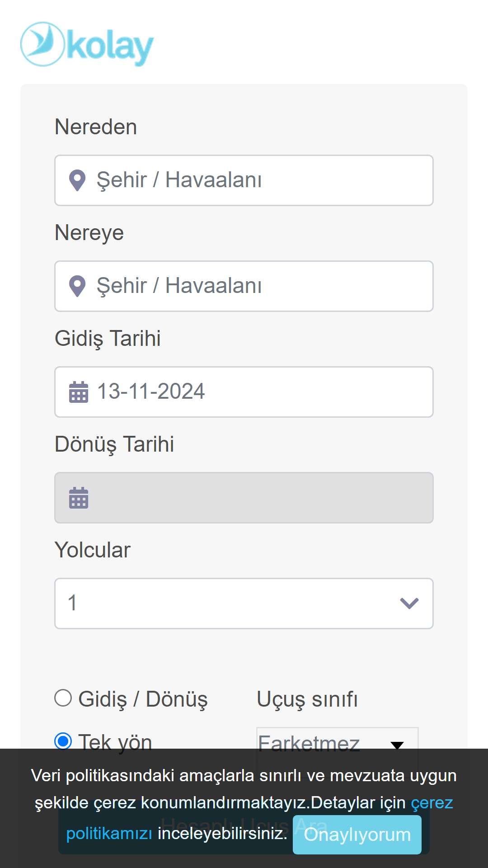The image size is (488, 868).
Task: Click the Hesaplı Uçuş Ara search button
Action: point(244,826)
